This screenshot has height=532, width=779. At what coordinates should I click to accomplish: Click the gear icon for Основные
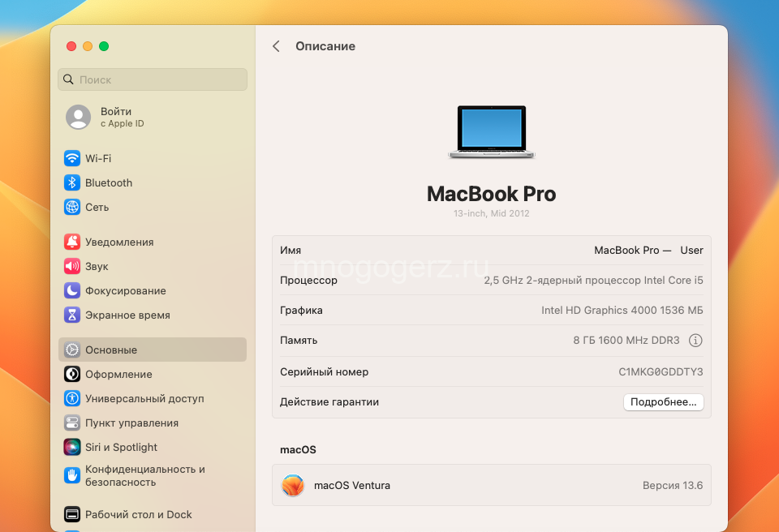pyautogui.click(x=72, y=350)
